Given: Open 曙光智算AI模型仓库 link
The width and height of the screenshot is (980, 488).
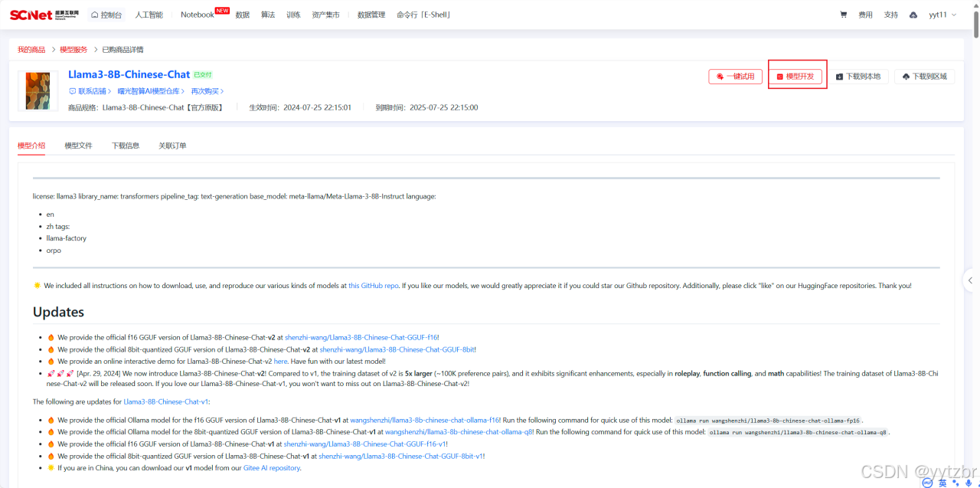Looking at the screenshot, I should (151, 91).
